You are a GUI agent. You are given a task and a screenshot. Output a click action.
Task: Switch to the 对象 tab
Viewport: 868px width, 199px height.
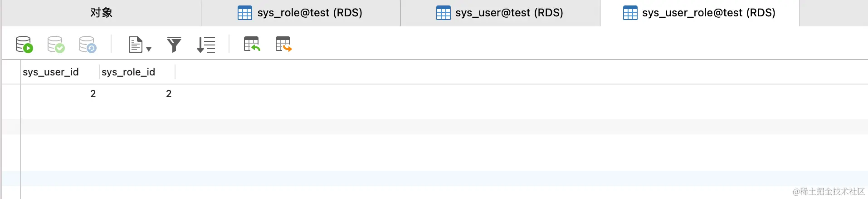(x=101, y=13)
